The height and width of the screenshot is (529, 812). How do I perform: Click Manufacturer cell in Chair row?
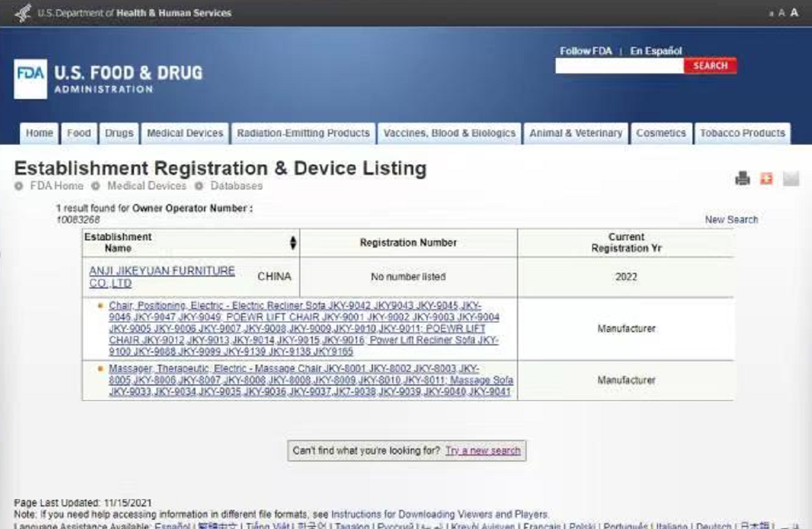click(626, 329)
